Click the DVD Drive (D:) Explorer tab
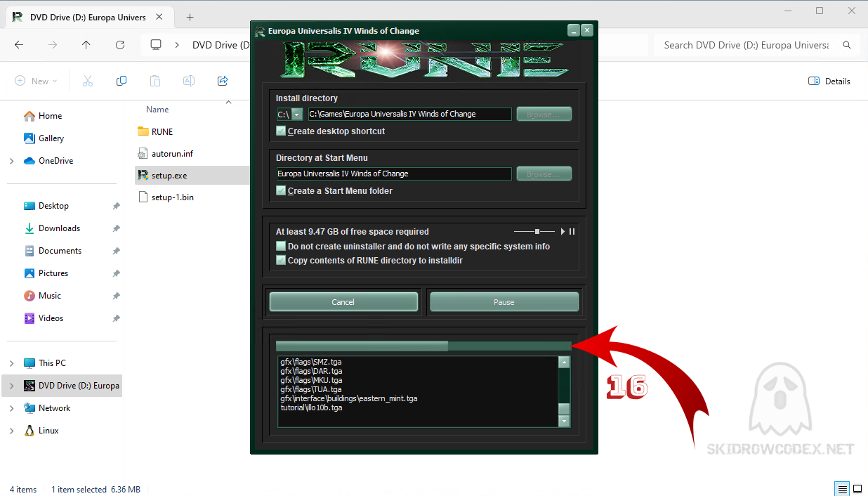The width and height of the screenshot is (868, 496). (x=88, y=17)
